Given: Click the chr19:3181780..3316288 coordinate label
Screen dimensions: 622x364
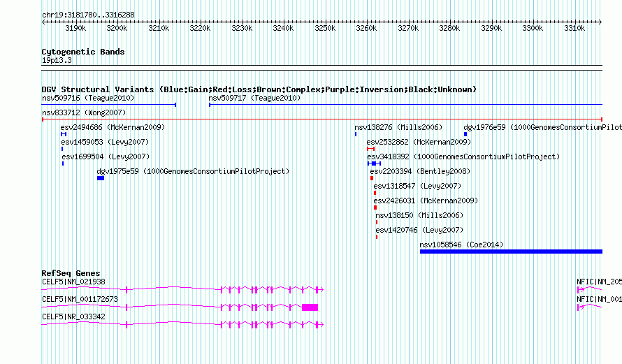Looking at the screenshot, I should (x=88, y=15).
